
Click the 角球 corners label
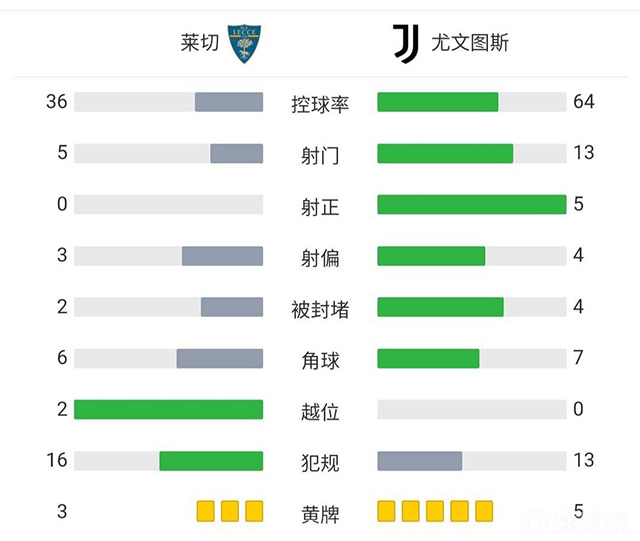pos(320,359)
